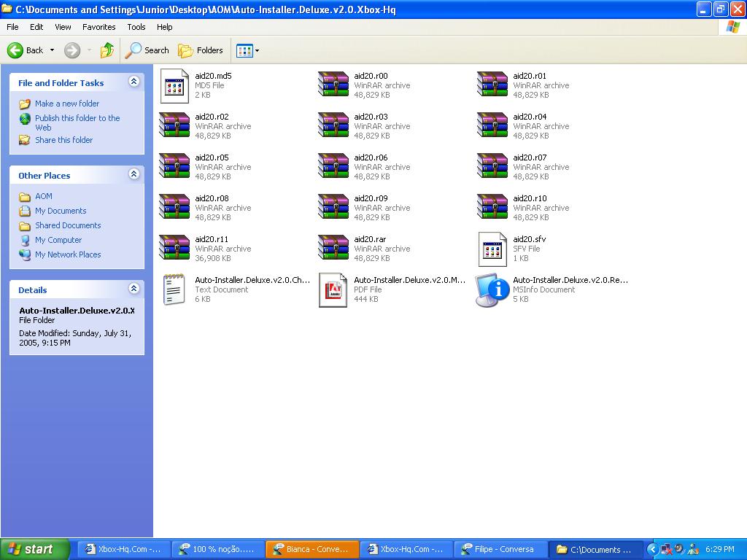Image resolution: width=747 pixels, height=560 pixels.
Task: Select the Auto-Installer PDF File icon
Action: 333,290
